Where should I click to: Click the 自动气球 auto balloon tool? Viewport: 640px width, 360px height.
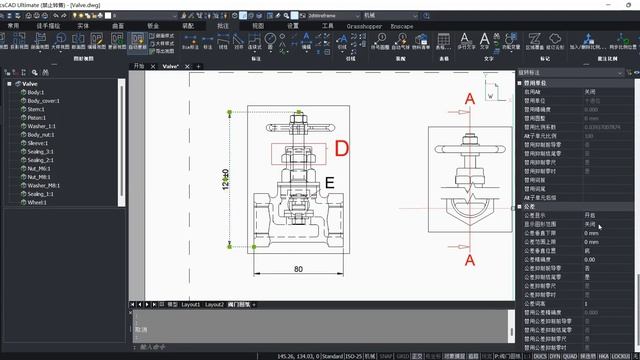pyautogui.click(x=400, y=41)
